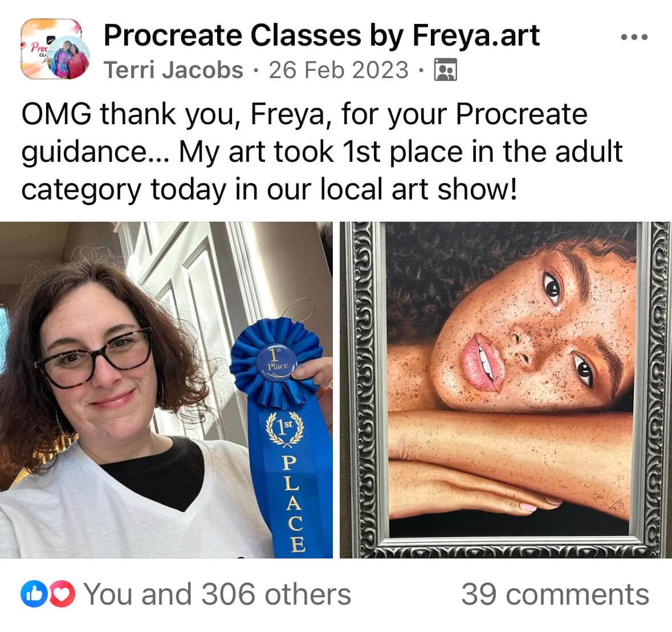The width and height of the screenshot is (672, 632).
Task: Click the ornate silver picture frame edge
Action: 364,390
